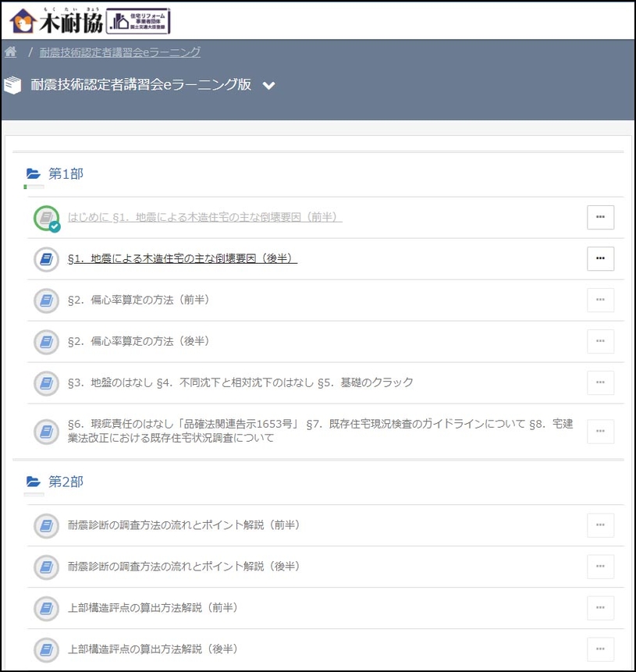Viewport: 636px width, 672px height.
Task: Collapse the 第1部 folder section
Action: (33, 173)
